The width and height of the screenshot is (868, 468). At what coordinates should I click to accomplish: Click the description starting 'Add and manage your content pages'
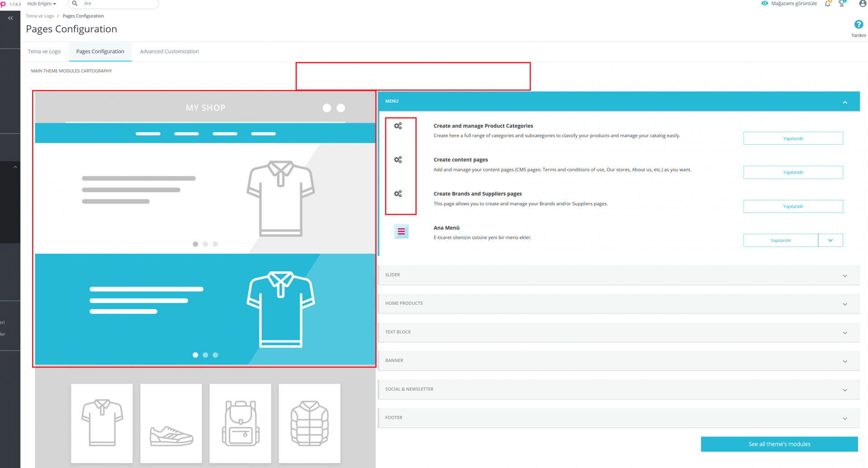(562, 170)
